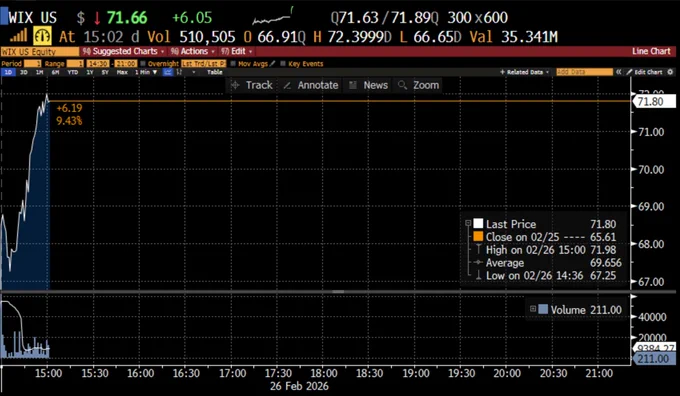Activate the Zoom magnifier tool
The image size is (680, 396).
click(x=419, y=85)
